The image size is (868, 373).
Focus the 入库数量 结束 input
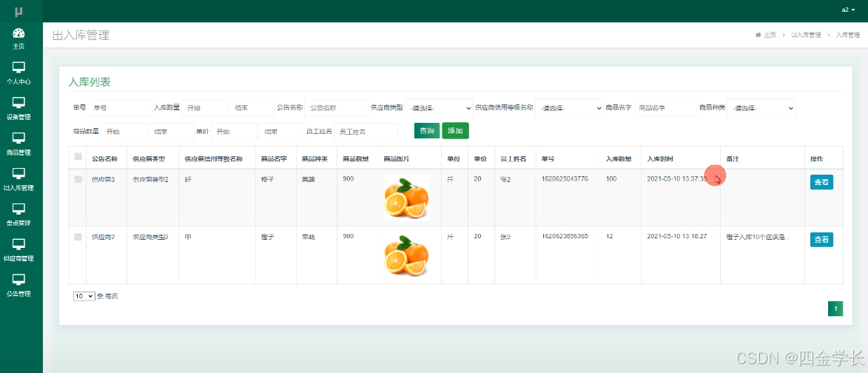pyautogui.click(x=252, y=108)
